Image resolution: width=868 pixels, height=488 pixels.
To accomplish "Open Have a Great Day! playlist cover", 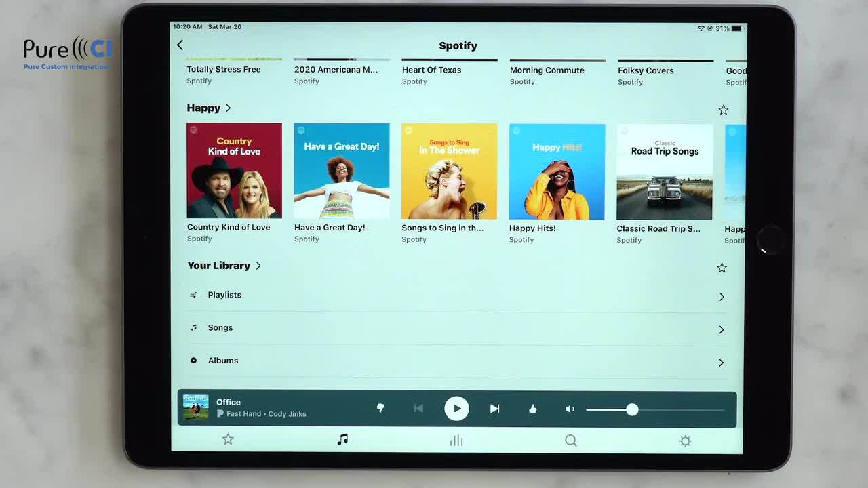I will point(342,171).
